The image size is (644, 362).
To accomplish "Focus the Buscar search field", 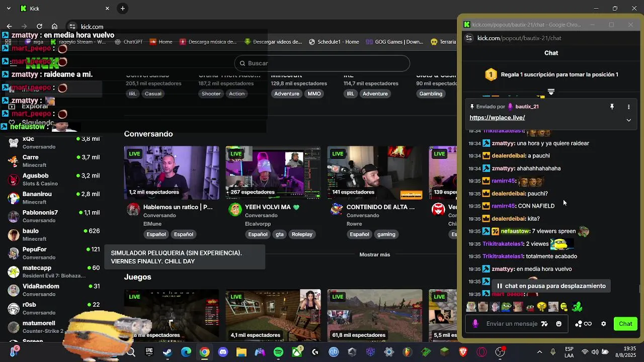I will pyautogui.click(x=322, y=63).
